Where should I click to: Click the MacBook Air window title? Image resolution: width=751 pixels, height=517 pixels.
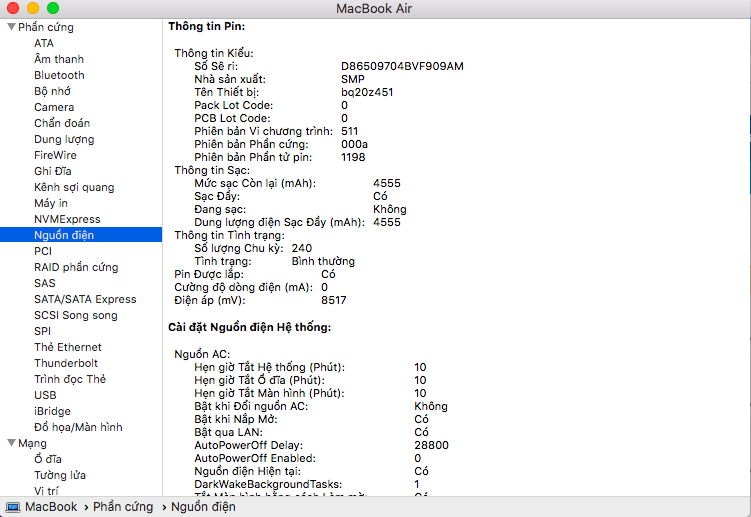click(374, 9)
